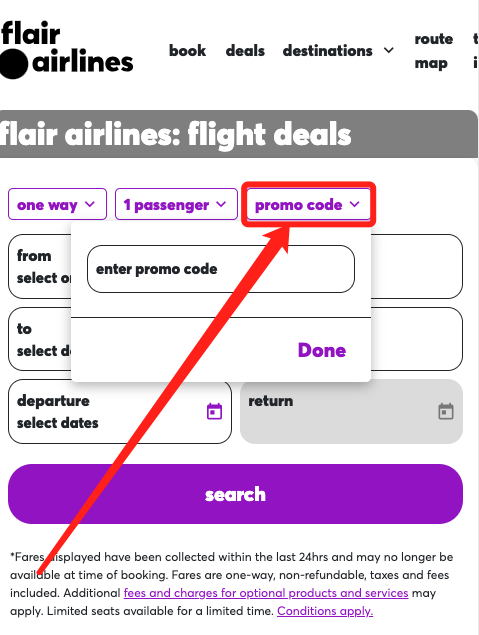
Task: Open the deals menu item
Action: 245,51
